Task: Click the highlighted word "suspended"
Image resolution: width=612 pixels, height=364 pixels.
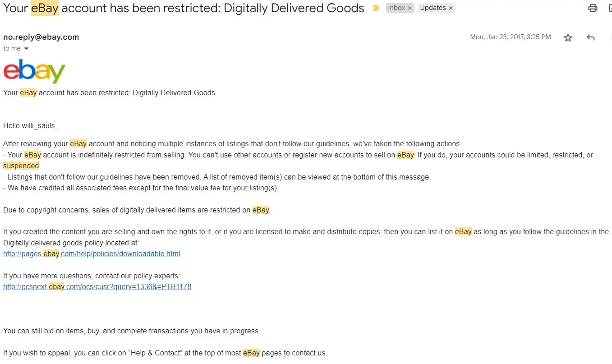Action: [21, 166]
